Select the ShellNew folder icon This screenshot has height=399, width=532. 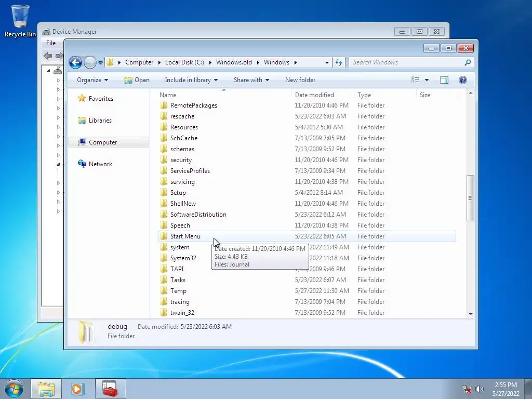(164, 203)
